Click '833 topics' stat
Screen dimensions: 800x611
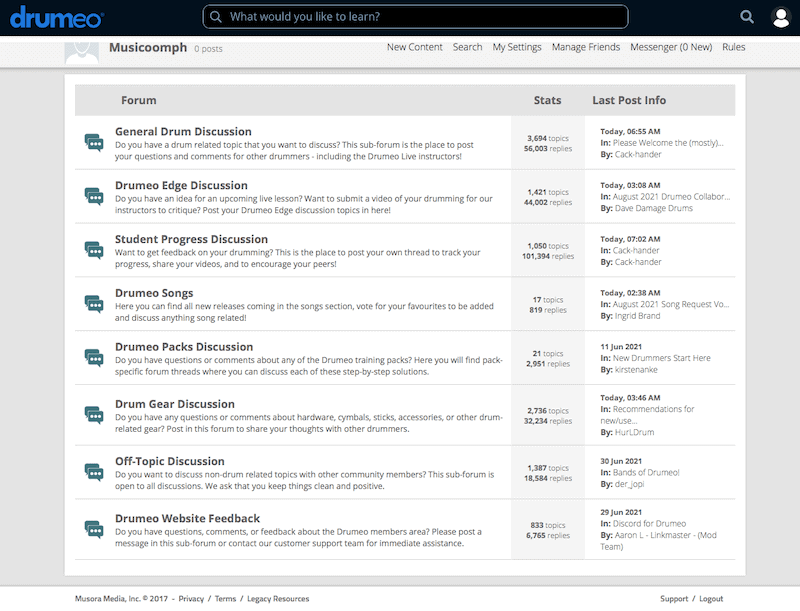547,525
